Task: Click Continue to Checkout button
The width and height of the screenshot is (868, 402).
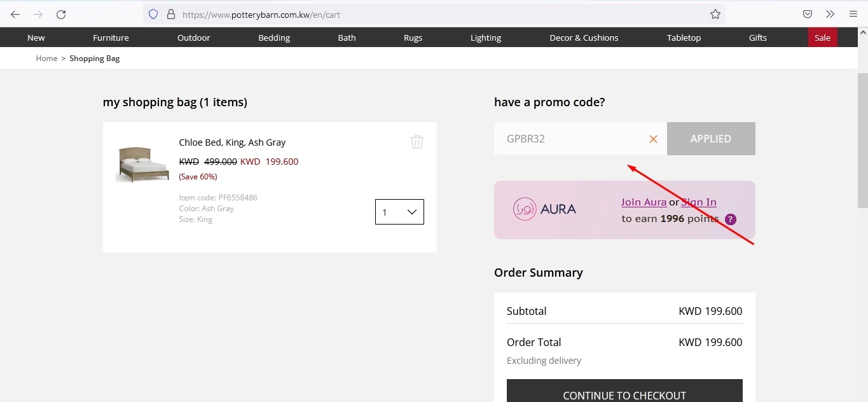Action: pyautogui.click(x=624, y=392)
